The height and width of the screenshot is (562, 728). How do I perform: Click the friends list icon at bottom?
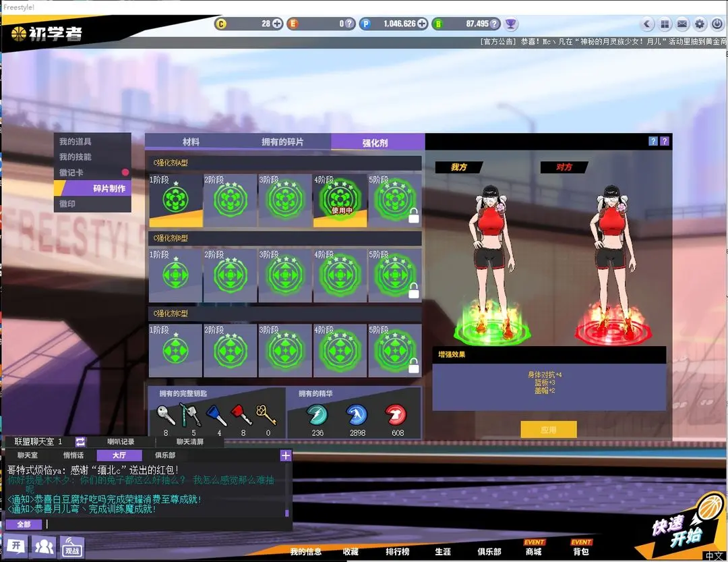tap(44, 546)
